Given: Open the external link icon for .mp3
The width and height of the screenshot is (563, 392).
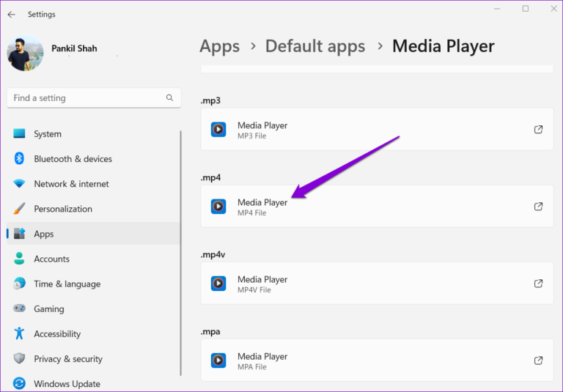Looking at the screenshot, I should click(538, 129).
